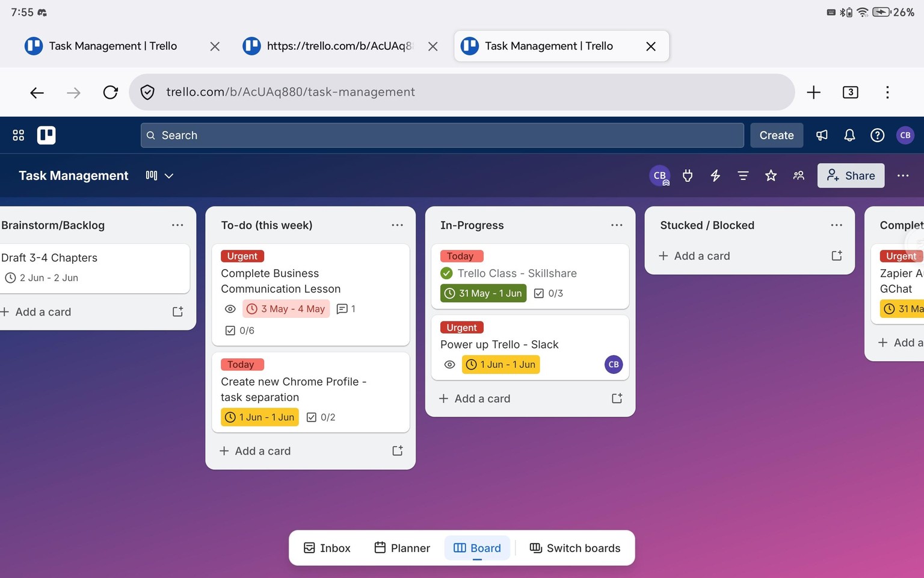Click the Create button
The width and height of the screenshot is (924, 578).
pyautogui.click(x=777, y=135)
